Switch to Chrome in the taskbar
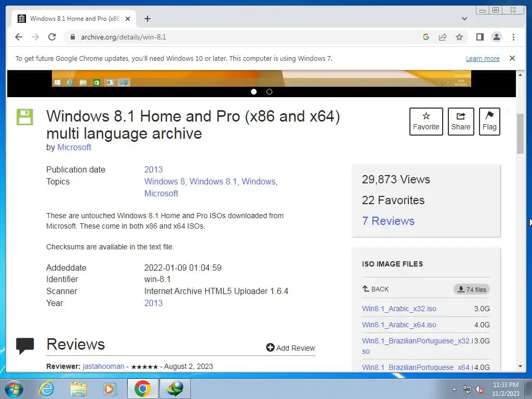 (x=142, y=389)
